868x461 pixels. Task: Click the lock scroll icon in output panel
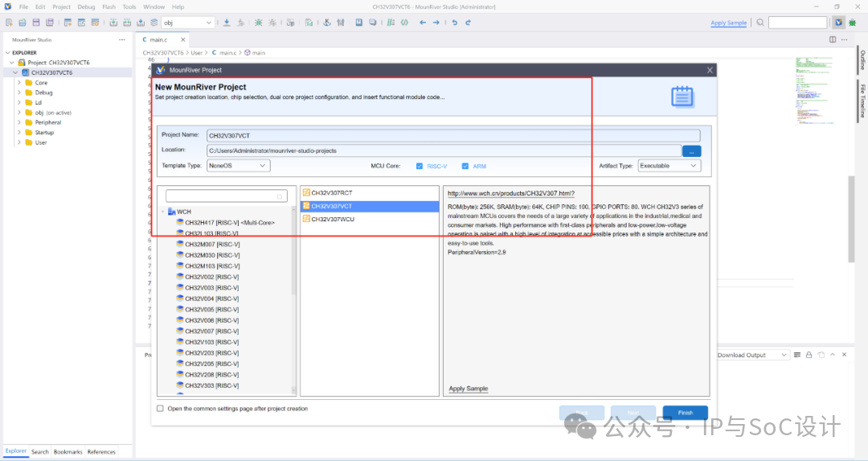[809, 355]
